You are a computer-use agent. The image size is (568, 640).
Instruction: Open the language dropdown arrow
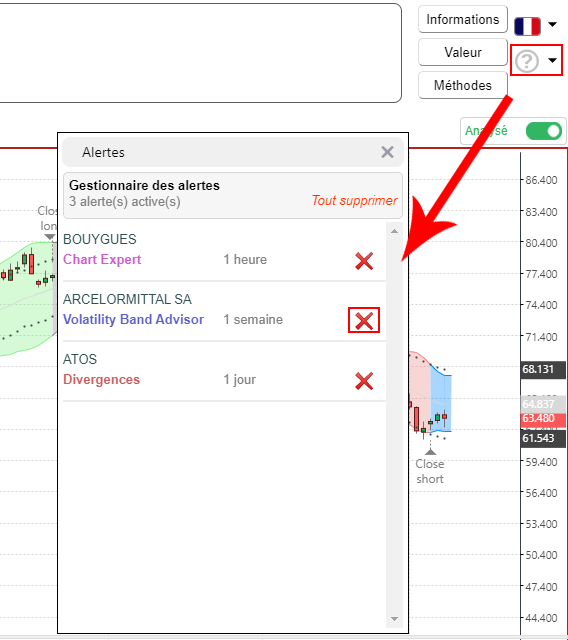tap(552, 24)
